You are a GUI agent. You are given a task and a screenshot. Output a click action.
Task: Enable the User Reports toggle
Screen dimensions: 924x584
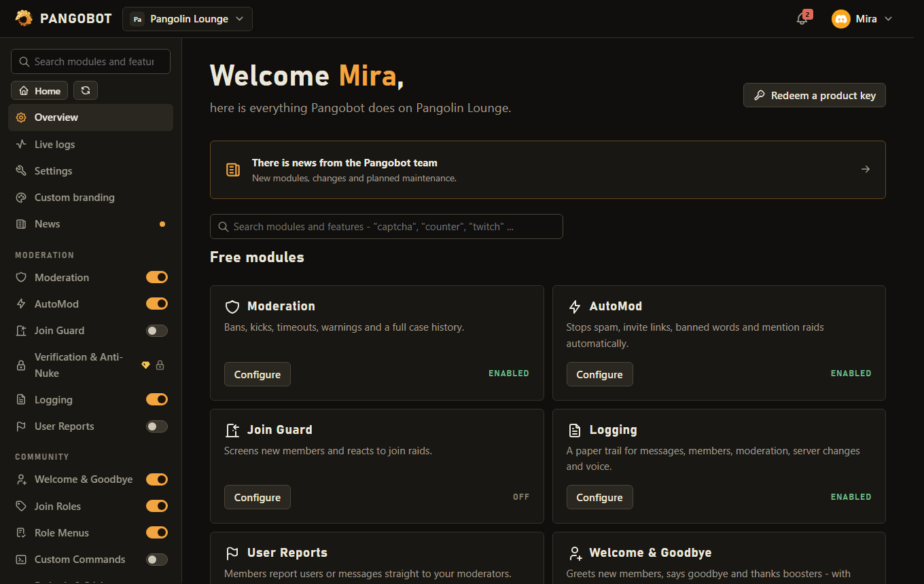point(157,426)
